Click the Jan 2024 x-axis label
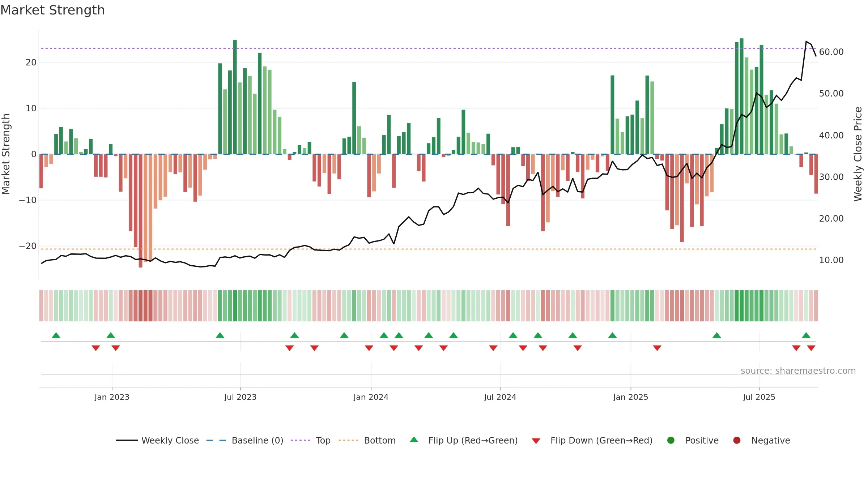 coord(371,397)
